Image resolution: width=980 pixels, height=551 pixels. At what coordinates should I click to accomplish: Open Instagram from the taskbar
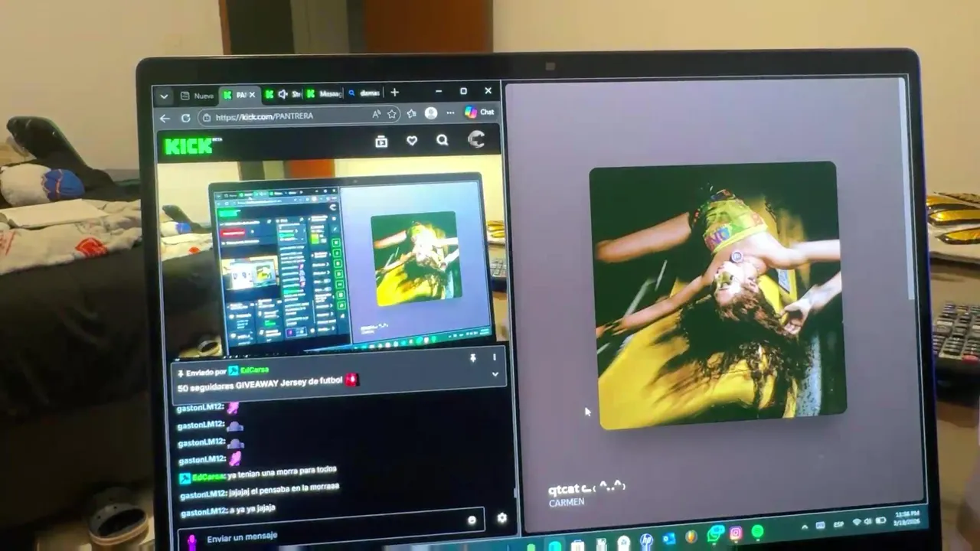736,533
